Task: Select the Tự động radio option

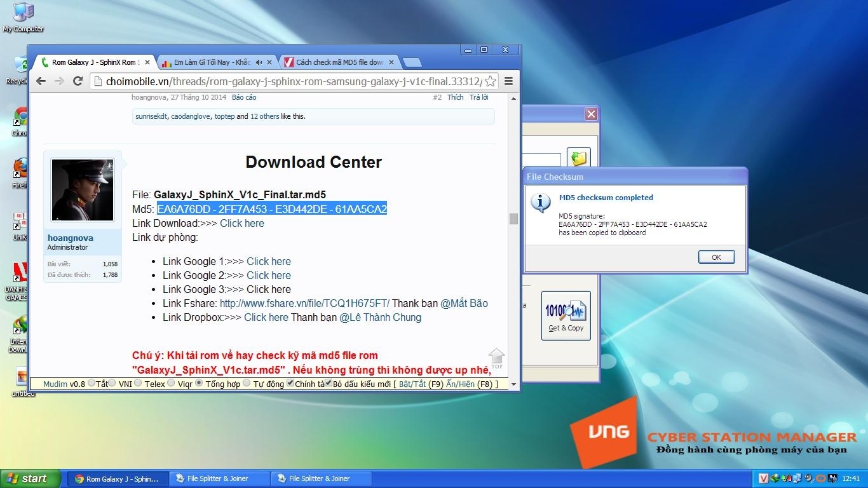Action: point(247,383)
